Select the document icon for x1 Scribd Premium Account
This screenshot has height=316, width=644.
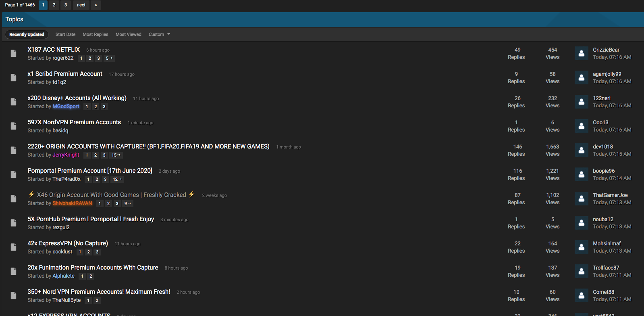point(13,77)
